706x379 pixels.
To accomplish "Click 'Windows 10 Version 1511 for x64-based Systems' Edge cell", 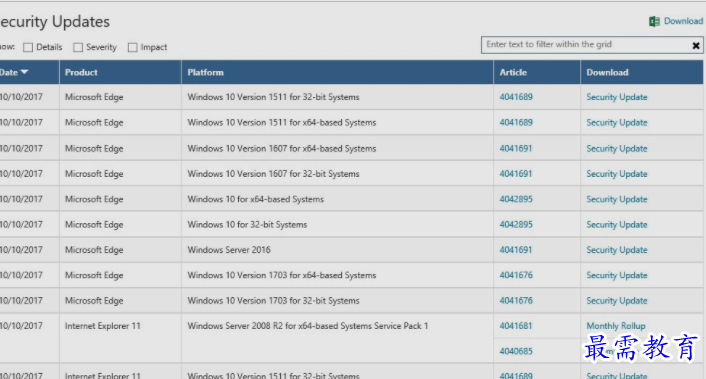I will [x=282, y=122].
